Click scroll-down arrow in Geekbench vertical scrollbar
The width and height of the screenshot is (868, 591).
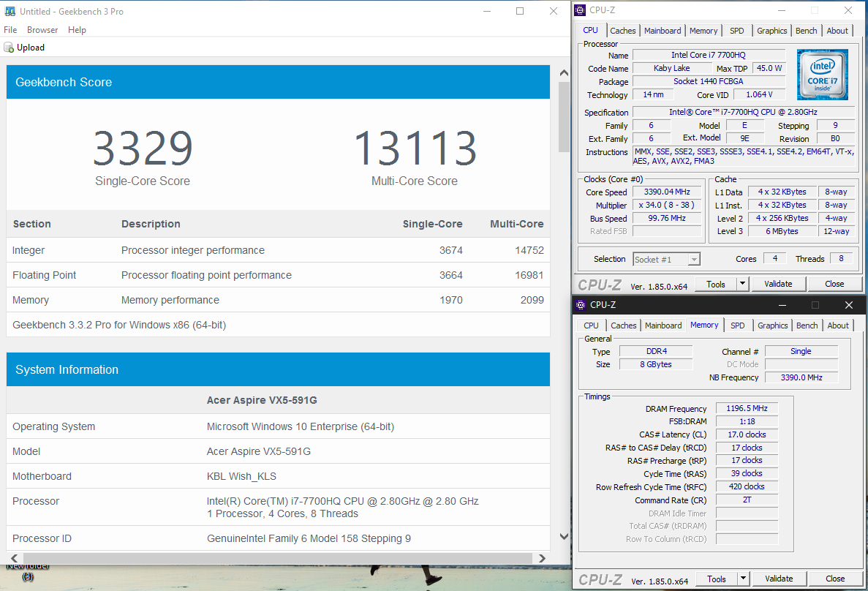(564, 536)
